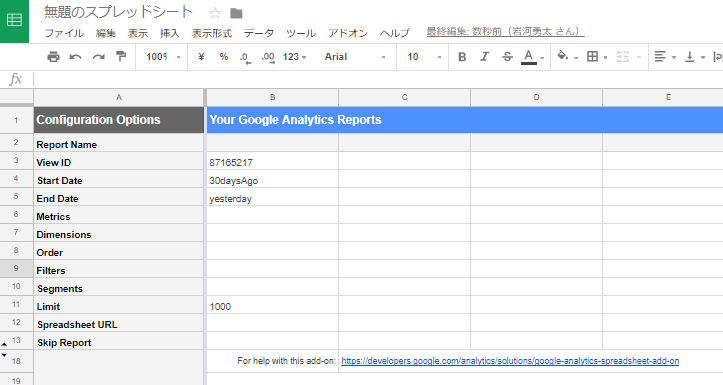Select the Spreadsheet URL label cell
723x385 pixels.
tap(119, 324)
